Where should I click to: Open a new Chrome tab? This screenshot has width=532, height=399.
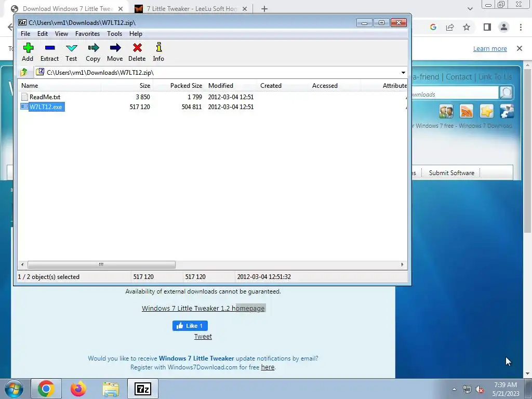pos(264,9)
